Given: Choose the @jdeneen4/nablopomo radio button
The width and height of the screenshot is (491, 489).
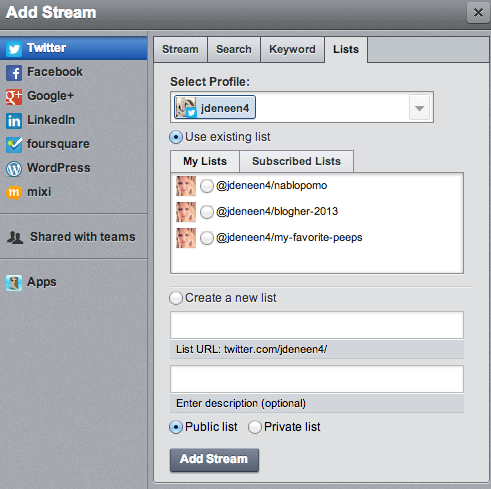Looking at the screenshot, I should [207, 186].
